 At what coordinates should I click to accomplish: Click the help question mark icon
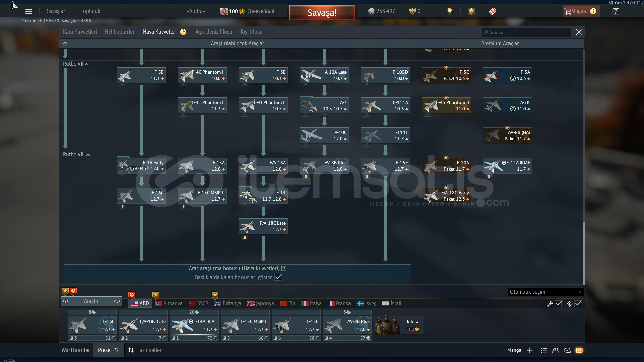click(x=616, y=11)
